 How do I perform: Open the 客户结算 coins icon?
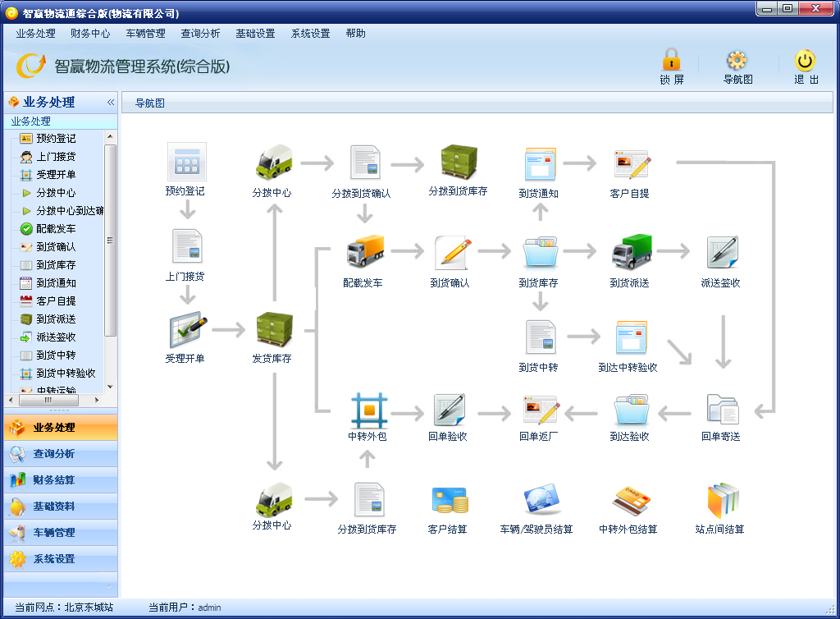[x=448, y=499]
